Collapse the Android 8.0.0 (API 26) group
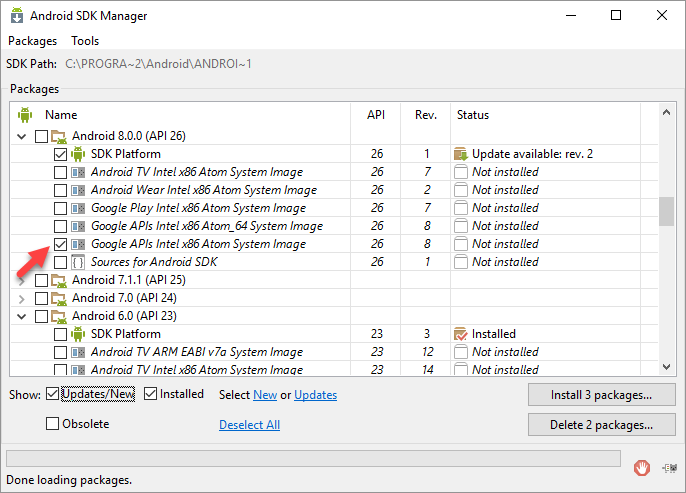Image resolution: width=686 pixels, height=493 pixels. coord(21,136)
